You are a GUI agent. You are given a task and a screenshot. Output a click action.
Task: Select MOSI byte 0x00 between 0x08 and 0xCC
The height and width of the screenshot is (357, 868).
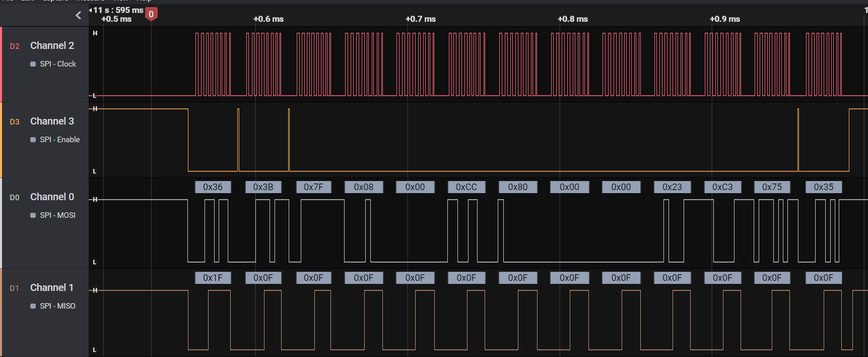coord(415,187)
